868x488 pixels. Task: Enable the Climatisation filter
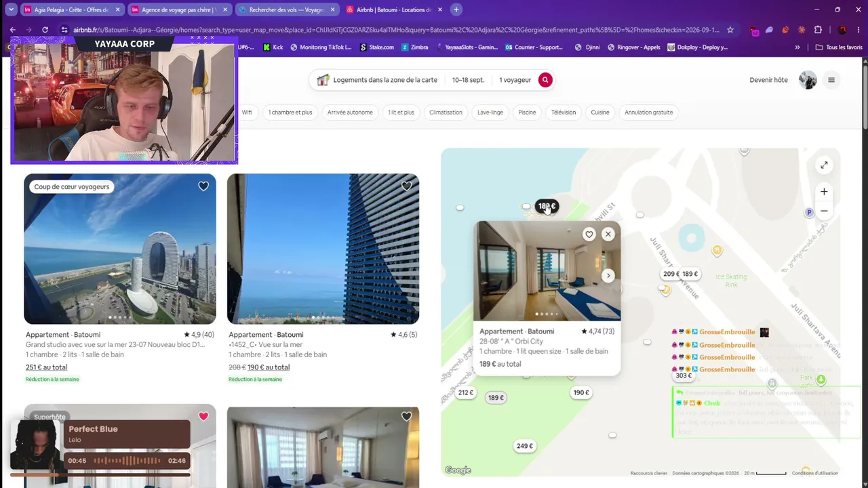click(x=446, y=113)
